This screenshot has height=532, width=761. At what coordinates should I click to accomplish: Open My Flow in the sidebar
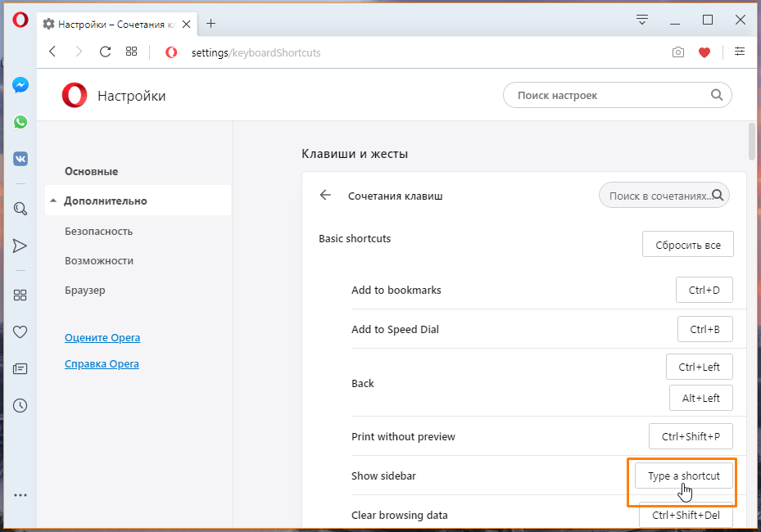20,246
